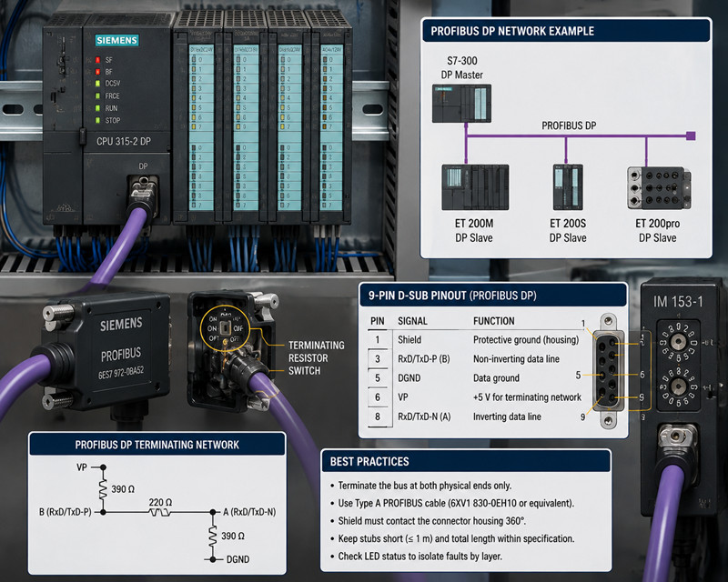Click 'Inverting data line' function cell
This screenshot has width=728, height=582.
click(x=507, y=416)
